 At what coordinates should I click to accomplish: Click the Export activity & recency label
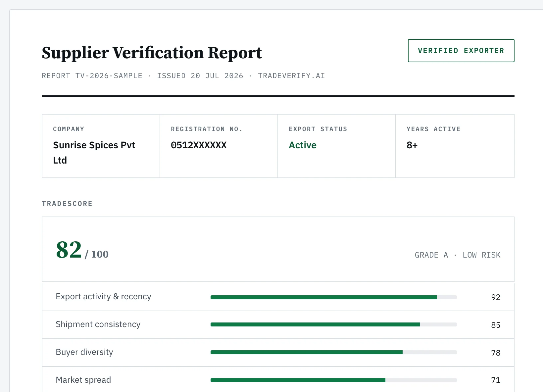click(103, 296)
